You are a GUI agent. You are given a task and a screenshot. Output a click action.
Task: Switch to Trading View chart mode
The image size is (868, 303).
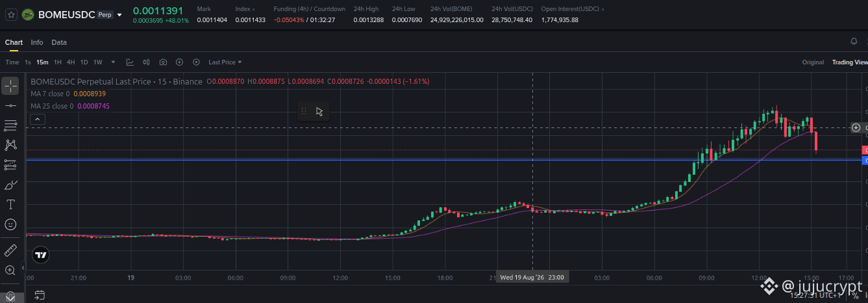point(850,62)
